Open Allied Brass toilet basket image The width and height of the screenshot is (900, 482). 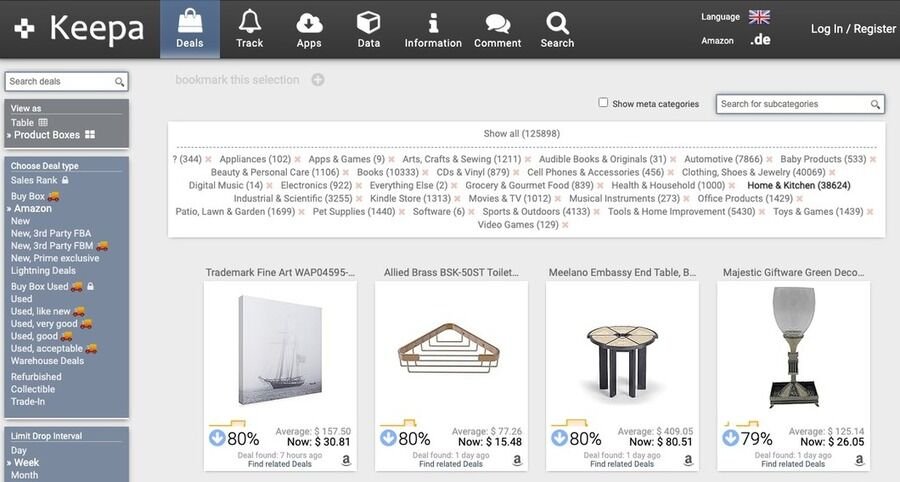coord(449,348)
